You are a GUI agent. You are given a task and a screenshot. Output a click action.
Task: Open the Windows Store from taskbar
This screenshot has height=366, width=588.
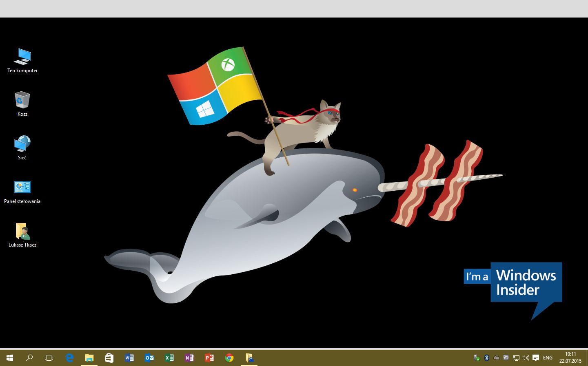click(x=109, y=358)
